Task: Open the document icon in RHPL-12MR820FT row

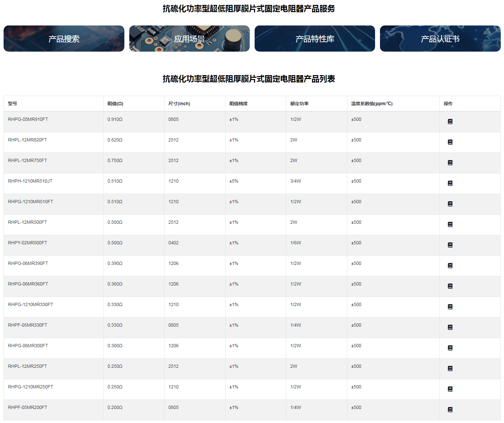Action: (450, 142)
